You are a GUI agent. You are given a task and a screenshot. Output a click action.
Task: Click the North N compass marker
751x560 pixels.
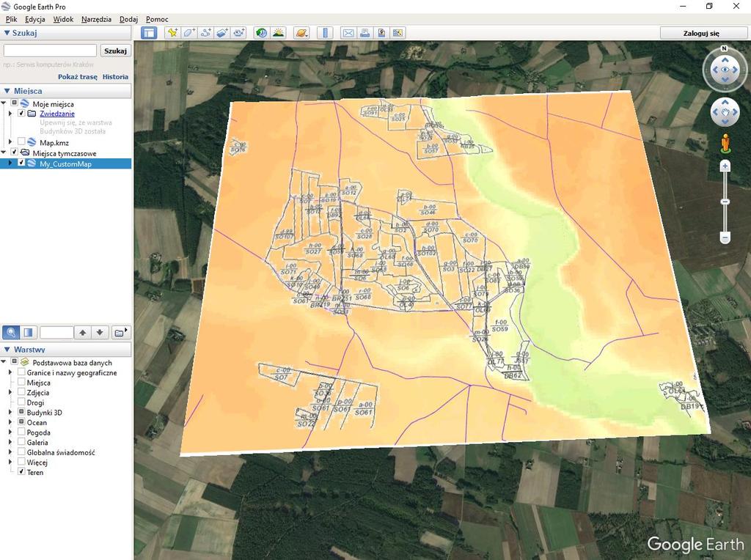(724, 48)
